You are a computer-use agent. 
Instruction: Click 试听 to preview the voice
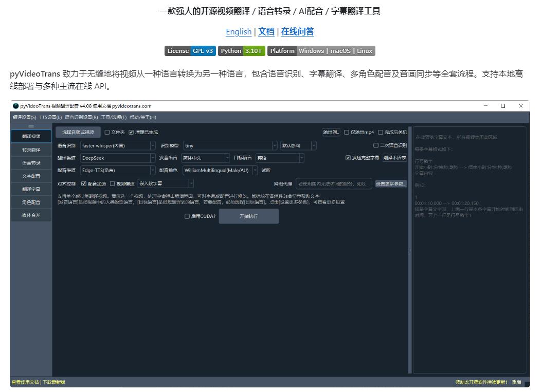[x=266, y=170]
